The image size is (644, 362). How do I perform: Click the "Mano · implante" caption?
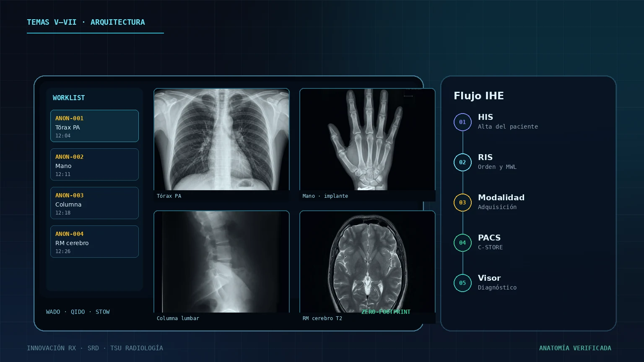click(325, 196)
